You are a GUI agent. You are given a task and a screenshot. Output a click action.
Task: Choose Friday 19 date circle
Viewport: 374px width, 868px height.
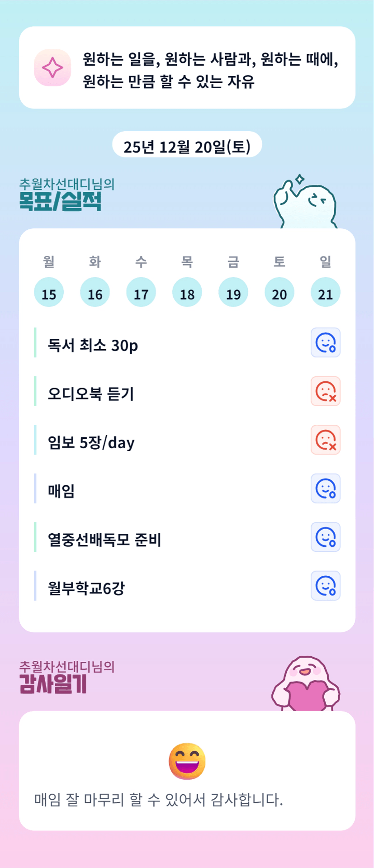233,292
